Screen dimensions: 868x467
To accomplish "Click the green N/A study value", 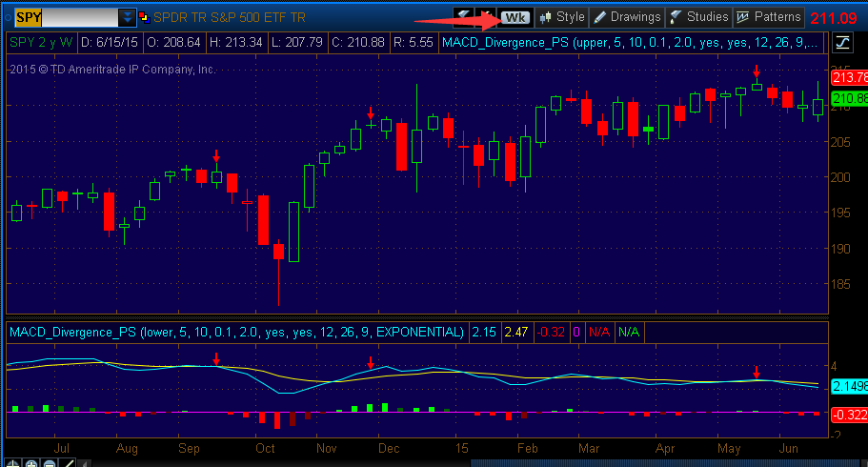I will pos(629,333).
